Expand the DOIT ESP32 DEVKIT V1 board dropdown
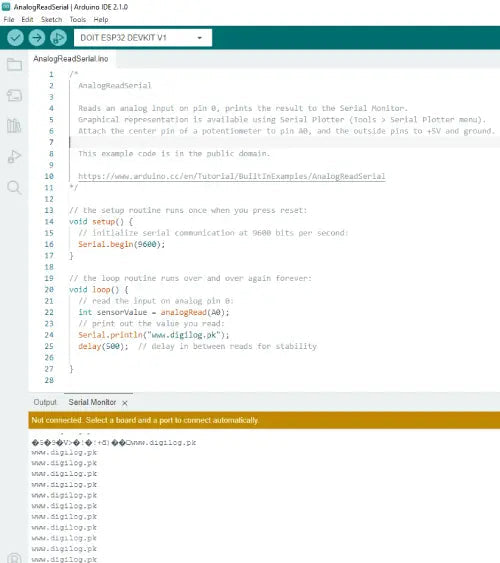Image resolution: width=500 pixels, height=563 pixels. pos(143,38)
